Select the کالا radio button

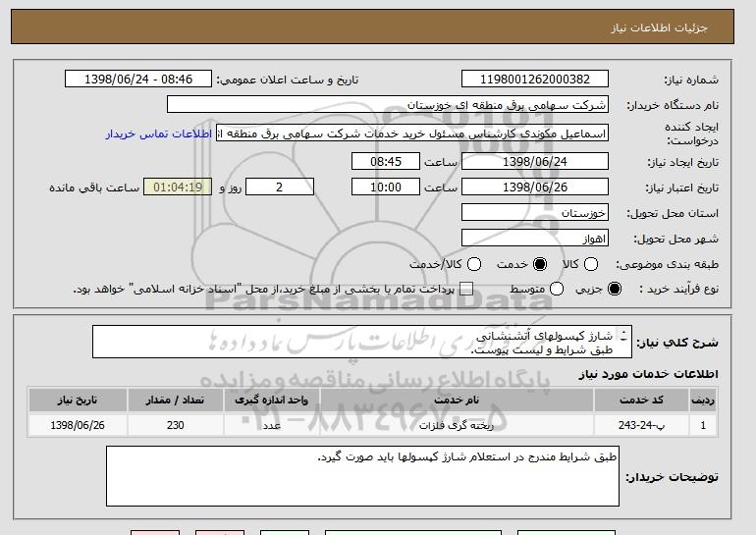point(589,264)
